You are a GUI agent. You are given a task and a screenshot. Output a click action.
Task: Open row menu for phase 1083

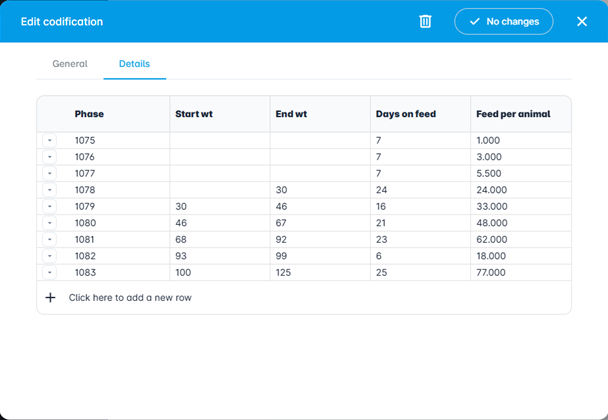tap(50, 272)
